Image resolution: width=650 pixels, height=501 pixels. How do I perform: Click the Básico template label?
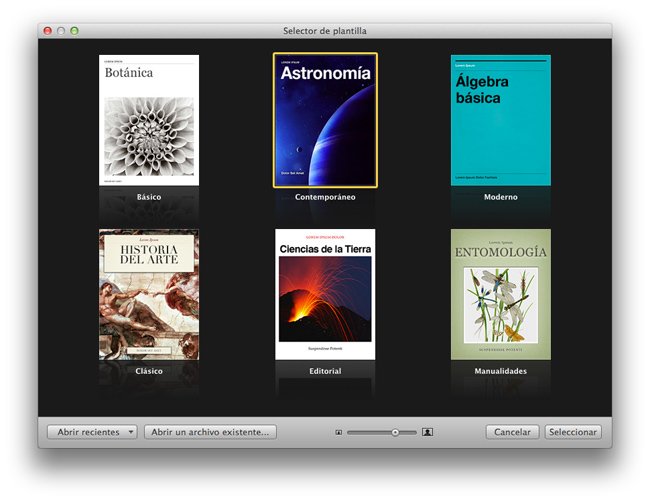tap(149, 197)
